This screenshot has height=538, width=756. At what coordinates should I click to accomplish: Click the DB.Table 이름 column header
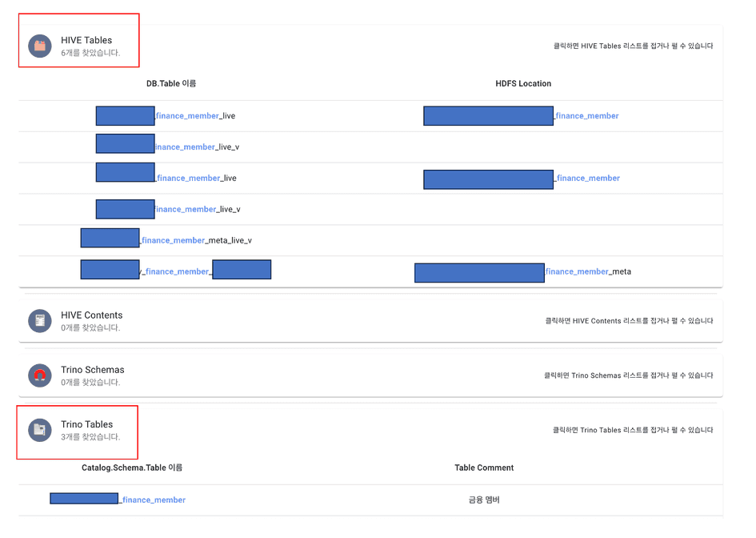pyautogui.click(x=171, y=83)
